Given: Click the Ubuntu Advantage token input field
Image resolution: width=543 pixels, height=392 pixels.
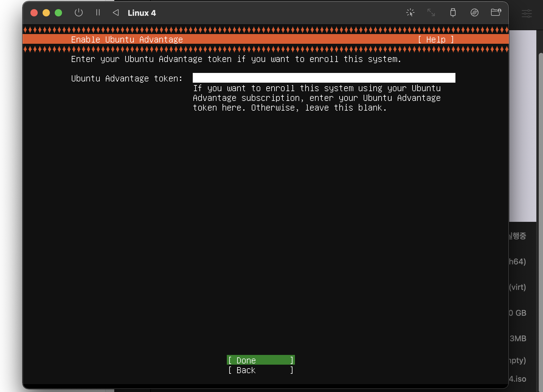Looking at the screenshot, I should click(324, 78).
